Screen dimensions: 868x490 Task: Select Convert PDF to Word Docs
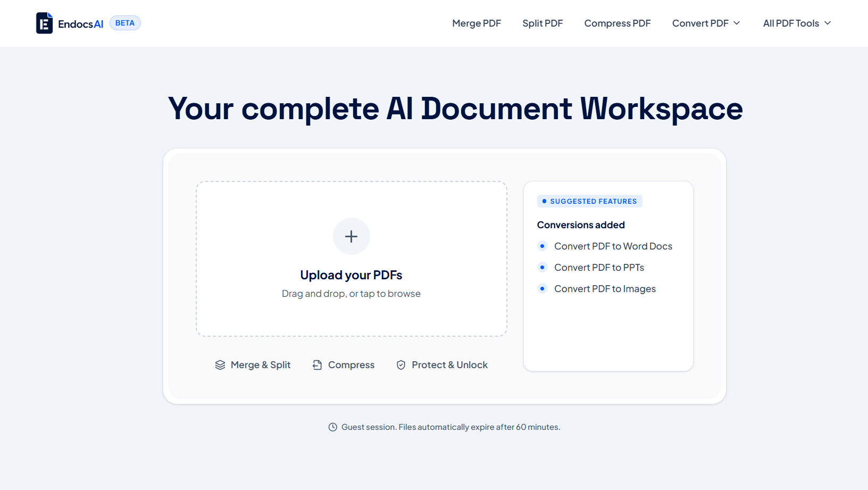613,246
